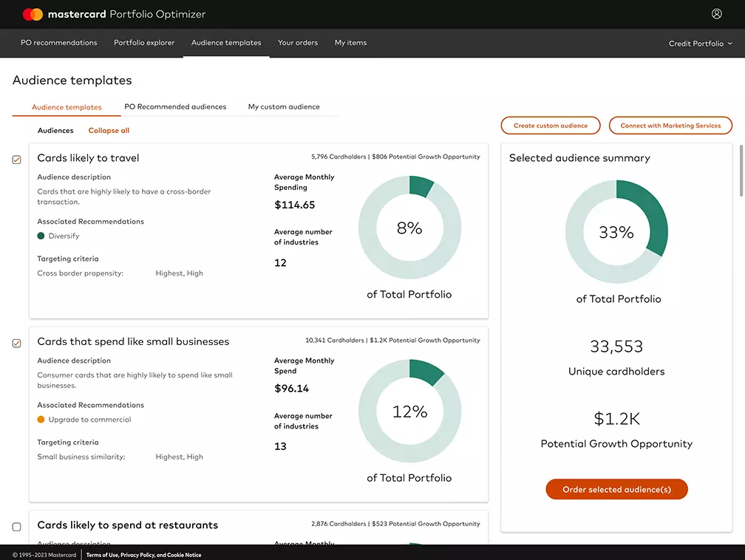This screenshot has width=745, height=560.
Task: Click the Upgrade to commercial indicator dot
Action: 41,418
